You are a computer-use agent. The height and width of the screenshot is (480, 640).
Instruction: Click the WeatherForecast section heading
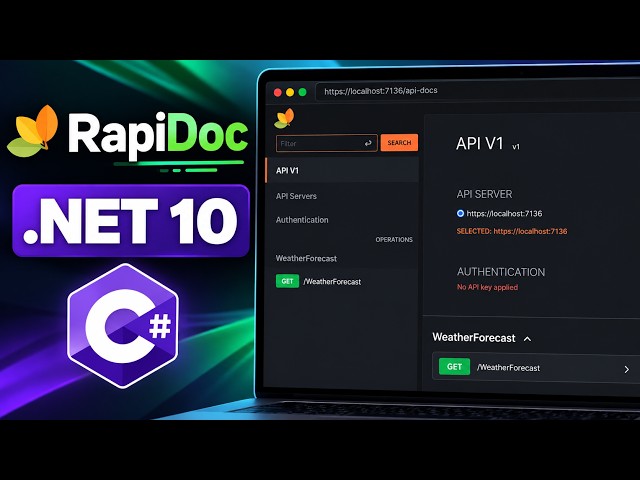pos(474,338)
